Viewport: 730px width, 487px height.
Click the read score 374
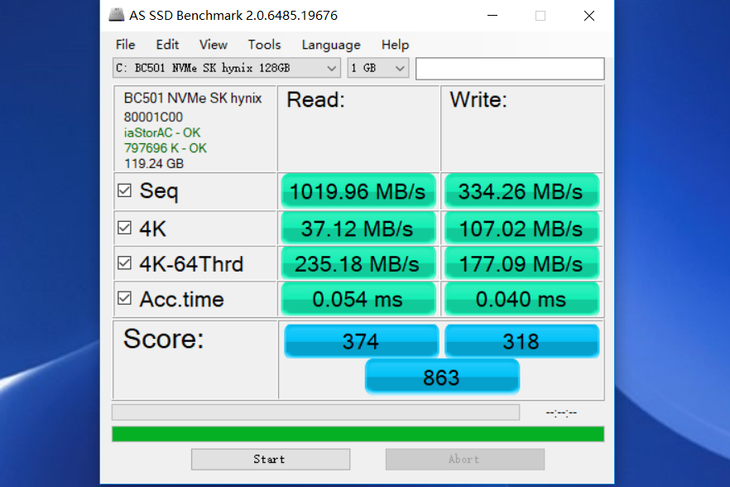tap(361, 341)
